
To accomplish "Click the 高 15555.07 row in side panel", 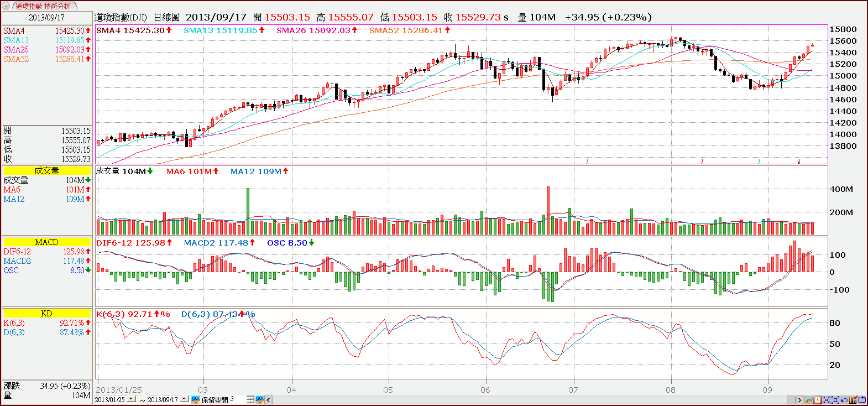I will tap(47, 140).
